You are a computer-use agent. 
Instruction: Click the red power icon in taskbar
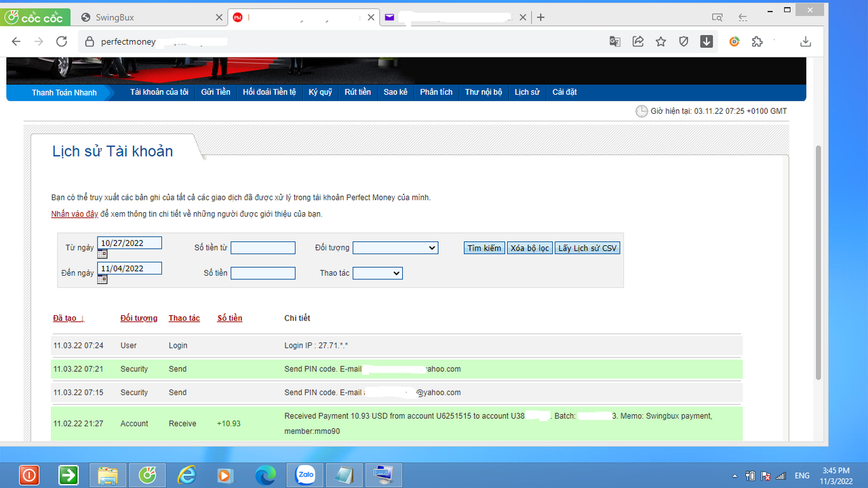(x=29, y=476)
